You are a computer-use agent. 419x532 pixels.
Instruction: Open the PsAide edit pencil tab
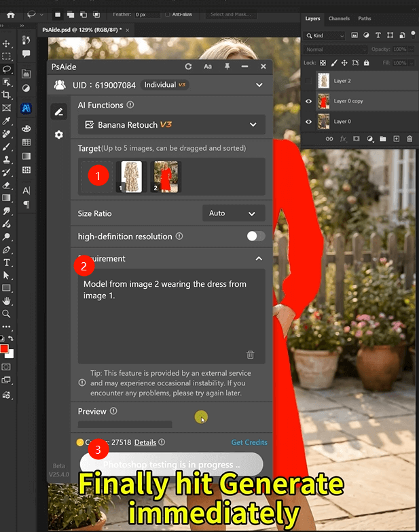tap(59, 111)
